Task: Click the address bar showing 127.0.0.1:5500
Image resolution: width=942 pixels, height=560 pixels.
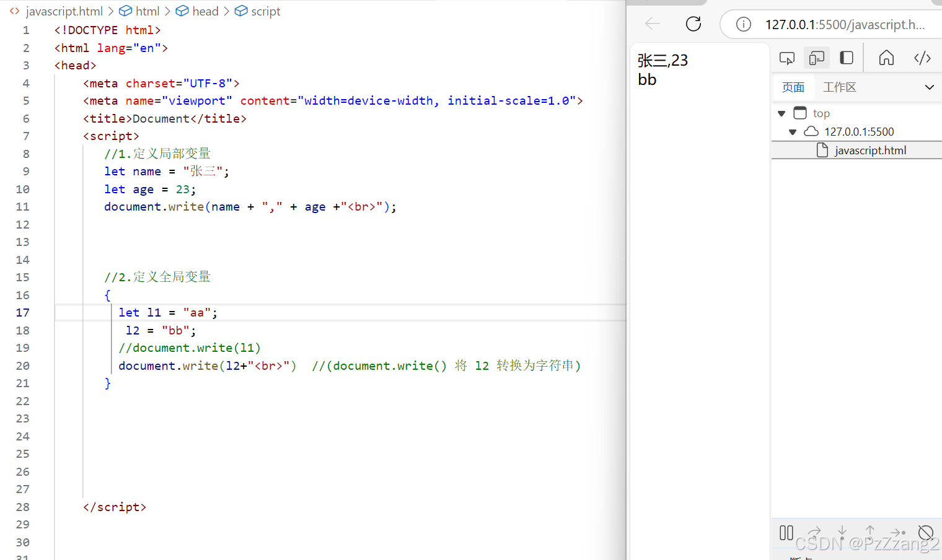Action: point(845,24)
